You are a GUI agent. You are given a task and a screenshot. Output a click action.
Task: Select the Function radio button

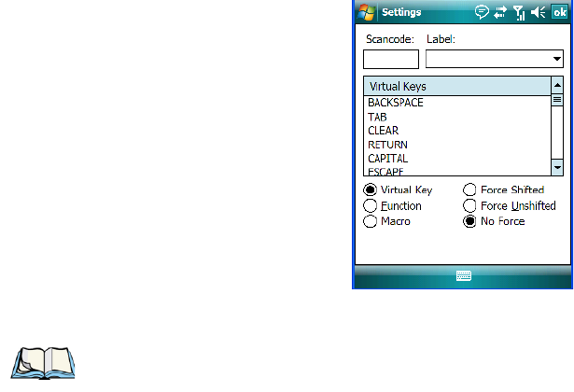pos(370,205)
